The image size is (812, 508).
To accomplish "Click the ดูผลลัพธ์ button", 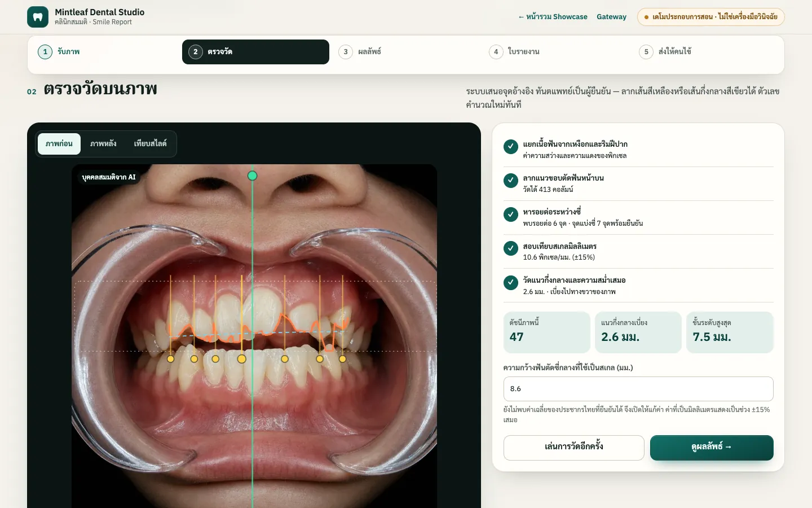I will pyautogui.click(x=712, y=448).
